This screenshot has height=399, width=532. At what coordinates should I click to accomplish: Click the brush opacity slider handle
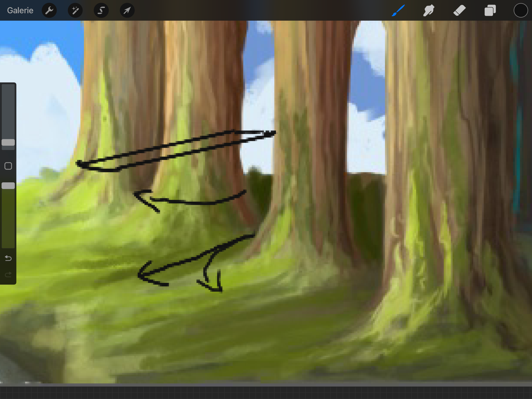(x=8, y=185)
